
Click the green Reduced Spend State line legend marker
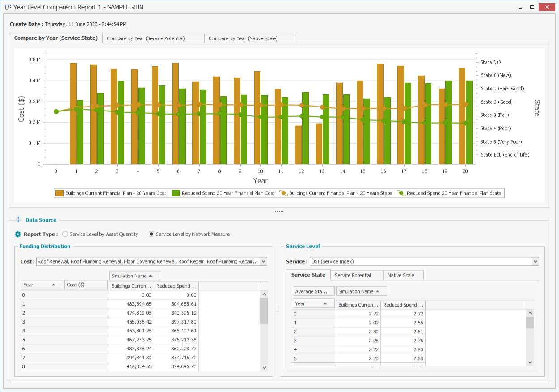(x=401, y=193)
